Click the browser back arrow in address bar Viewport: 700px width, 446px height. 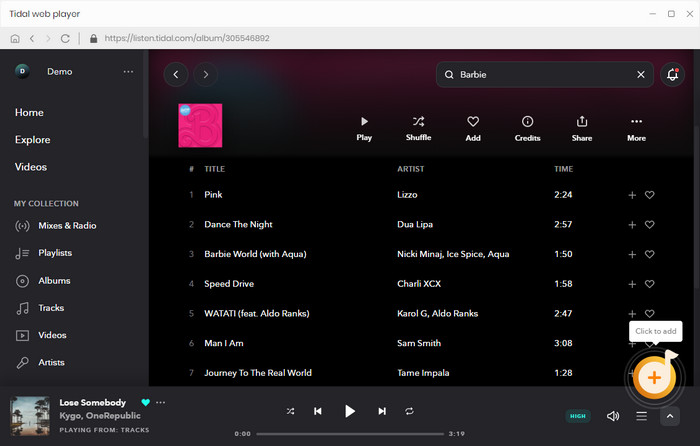32,38
